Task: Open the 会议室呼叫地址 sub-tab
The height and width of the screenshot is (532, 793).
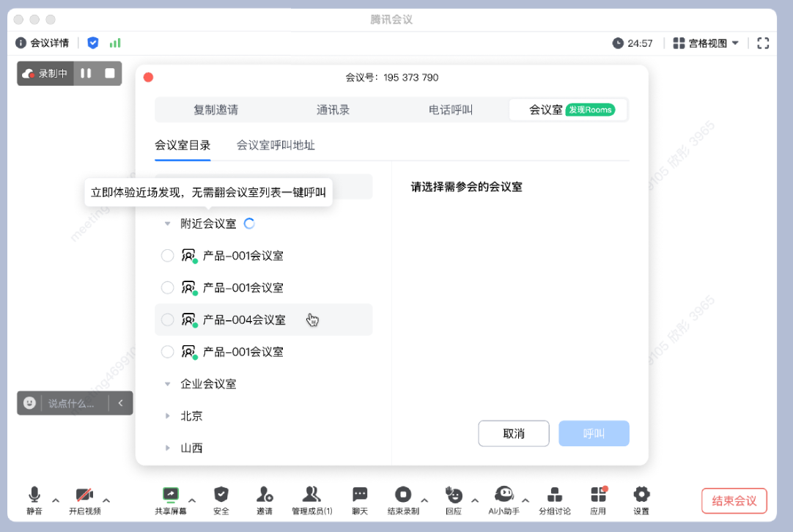Action: pyautogui.click(x=276, y=146)
